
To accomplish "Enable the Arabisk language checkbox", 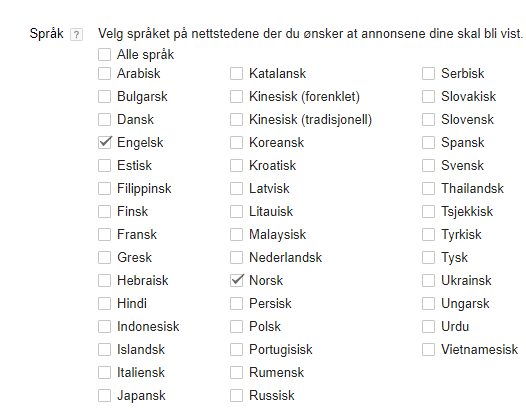I will pyautogui.click(x=104, y=73).
